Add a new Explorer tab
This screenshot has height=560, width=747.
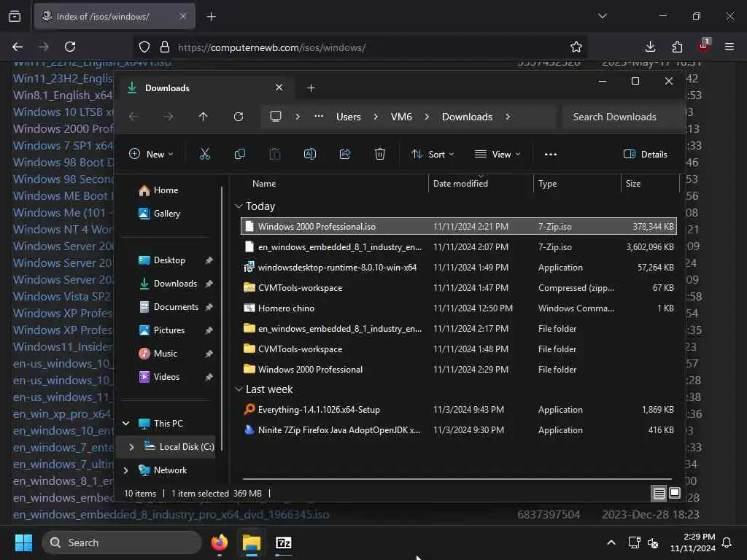(x=311, y=87)
